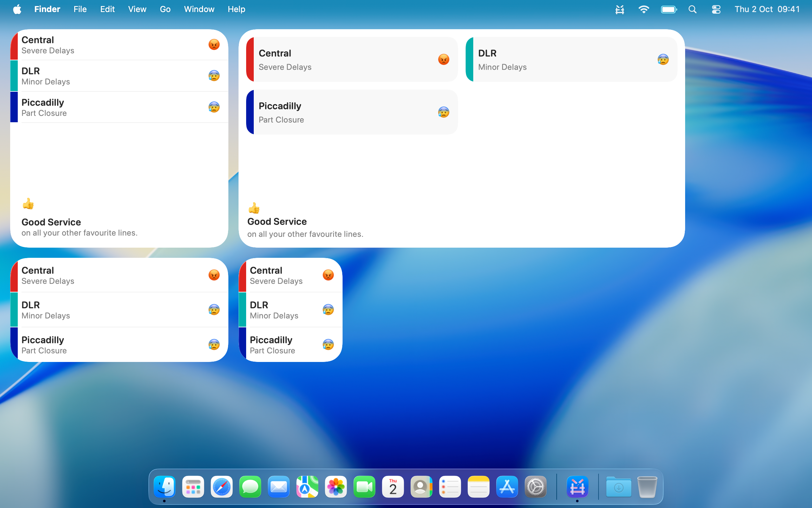
Task: Open Maps from the Dock
Action: coord(307,486)
